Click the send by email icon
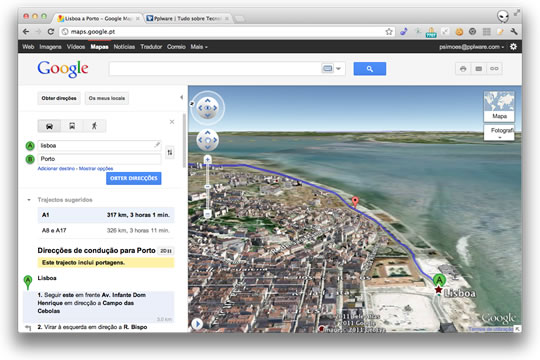 [479, 69]
